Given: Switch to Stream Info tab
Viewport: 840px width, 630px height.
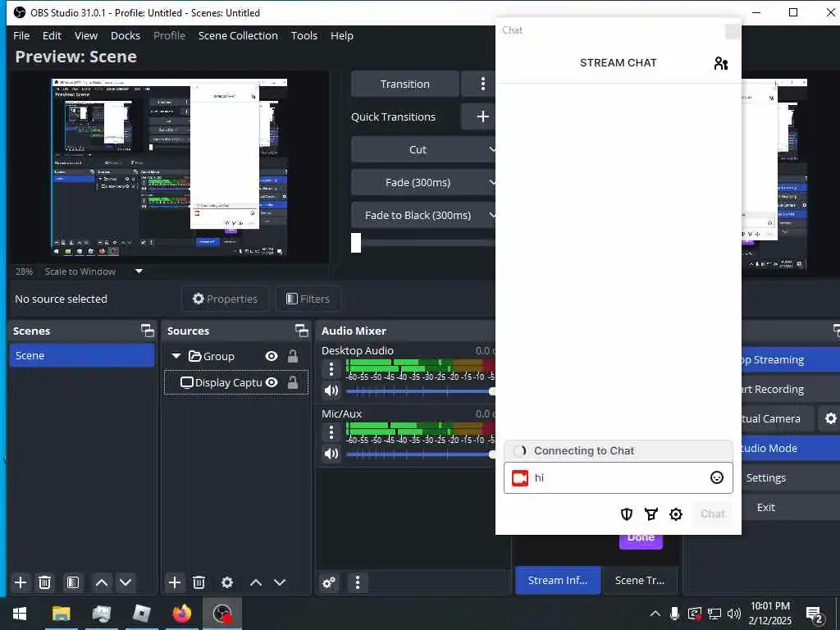Looking at the screenshot, I should coord(558,580).
